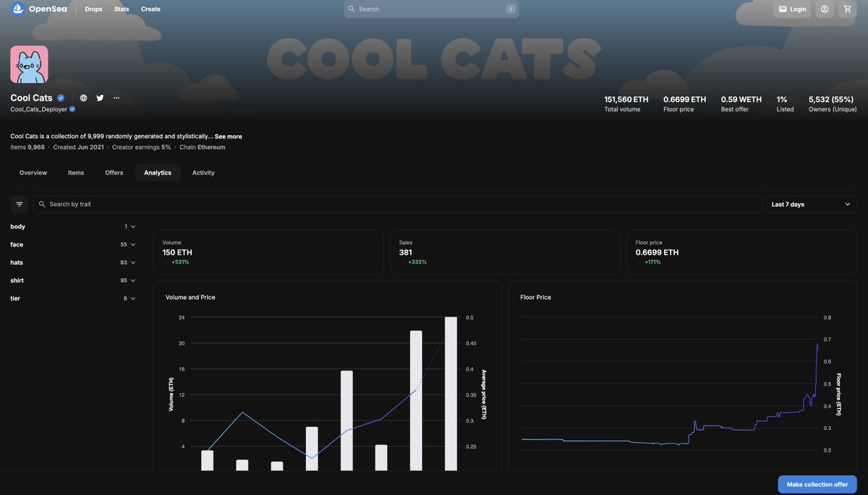Switch to the Items tab
The image size is (868, 495).
pyautogui.click(x=76, y=173)
